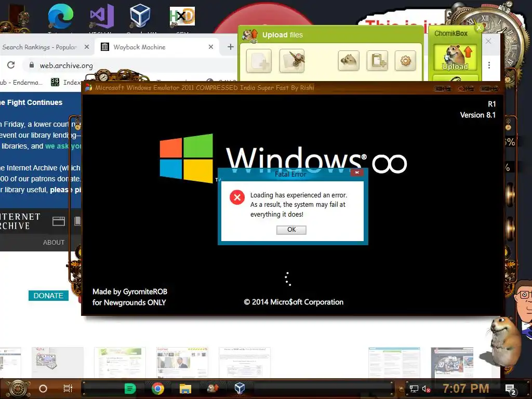Open ChomikBox from the taskbar
The image size is (532, 399).
212,388
